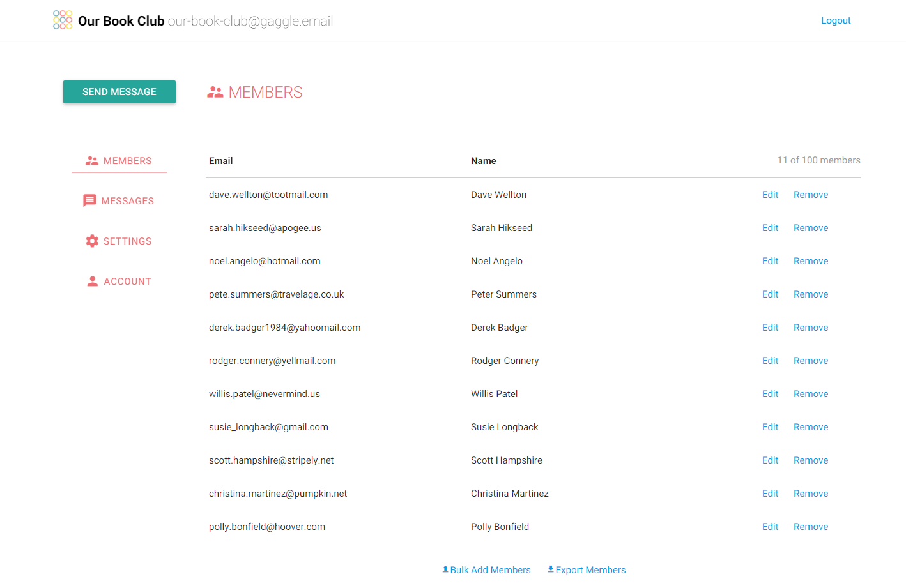Click the download icon beside Export Members
The height and width of the screenshot is (588, 906).
pyautogui.click(x=551, y=569)
